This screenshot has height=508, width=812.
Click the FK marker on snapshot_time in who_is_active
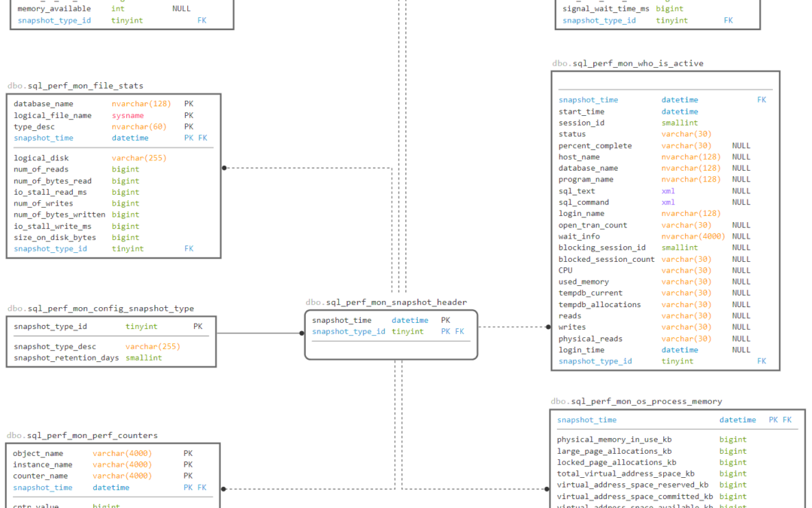761,99
